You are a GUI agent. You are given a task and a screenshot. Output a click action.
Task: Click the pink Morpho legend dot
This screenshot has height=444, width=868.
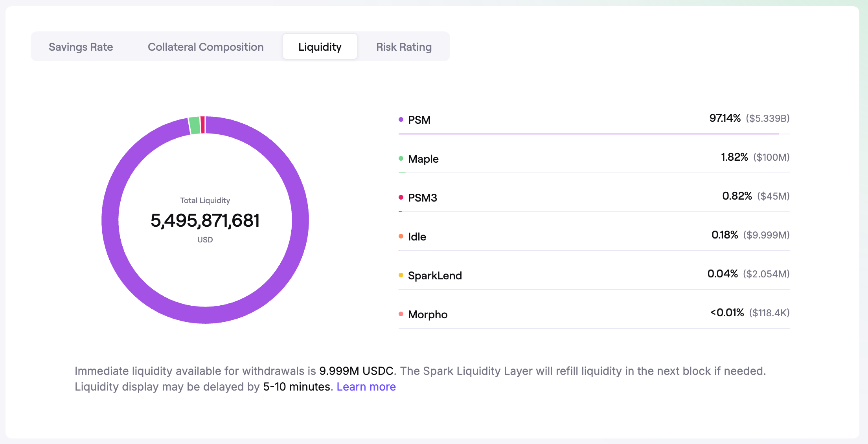tap(401, 314)
